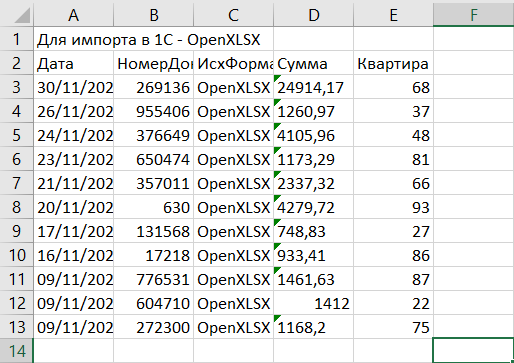
Task: Select sum cell 4279,72
Action: [313, 207]
